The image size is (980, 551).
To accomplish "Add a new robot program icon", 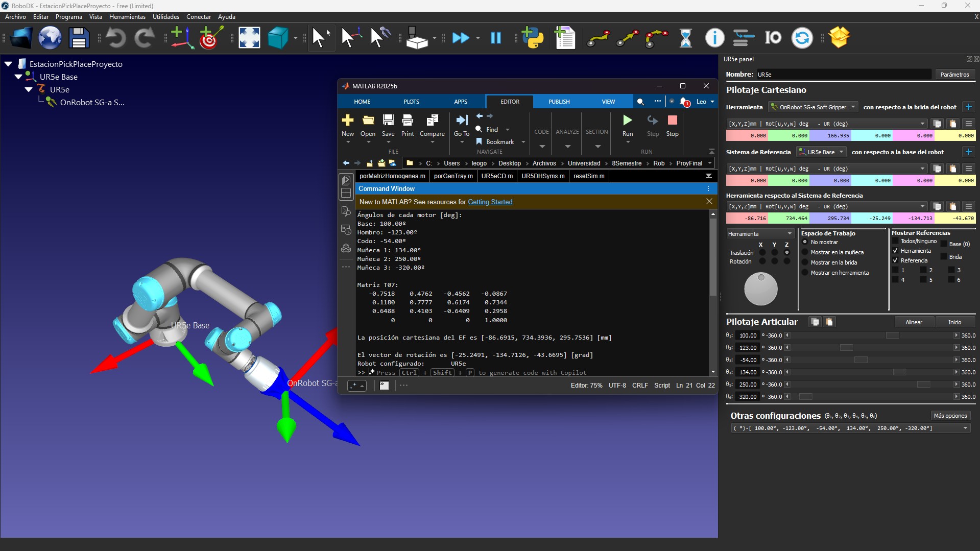I will point(565,38).
